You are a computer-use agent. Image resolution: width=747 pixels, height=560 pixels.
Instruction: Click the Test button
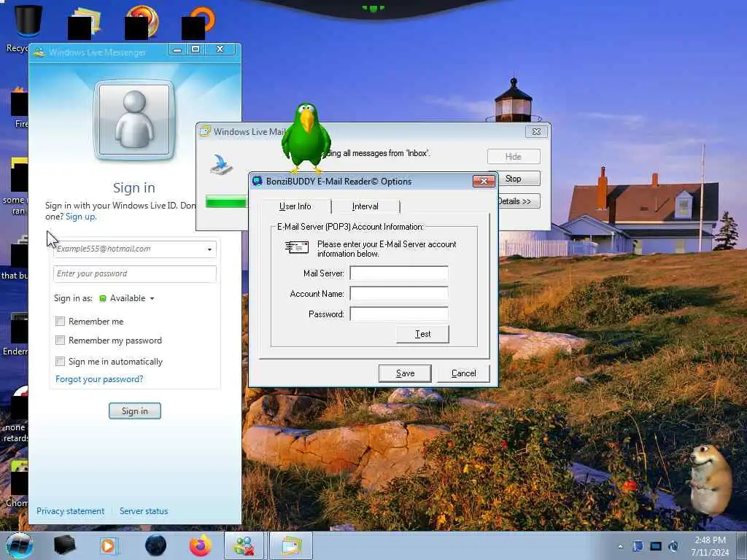coord(422,334)
